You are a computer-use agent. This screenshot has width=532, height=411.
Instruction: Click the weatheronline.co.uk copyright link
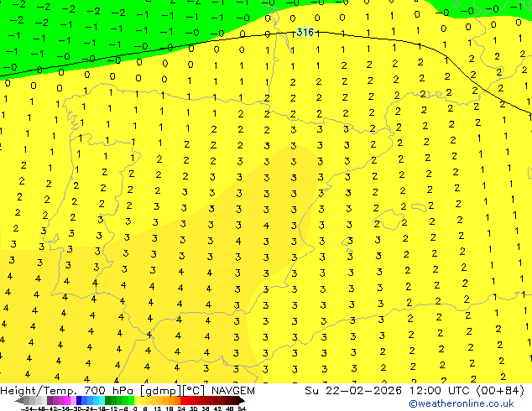tap(461, 403)
